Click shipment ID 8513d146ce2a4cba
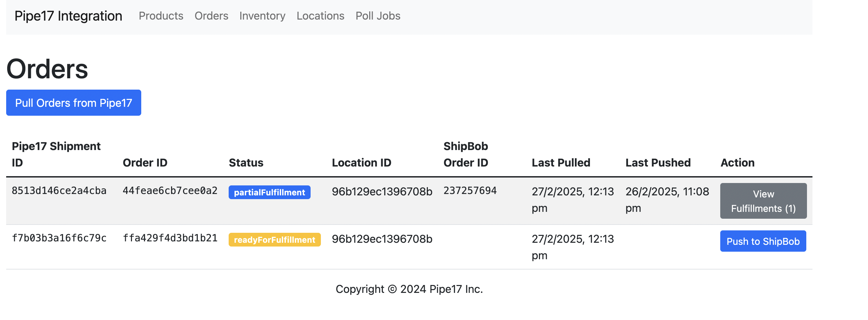The width and height of the screenshot is (868, 320). pos(59,191)
